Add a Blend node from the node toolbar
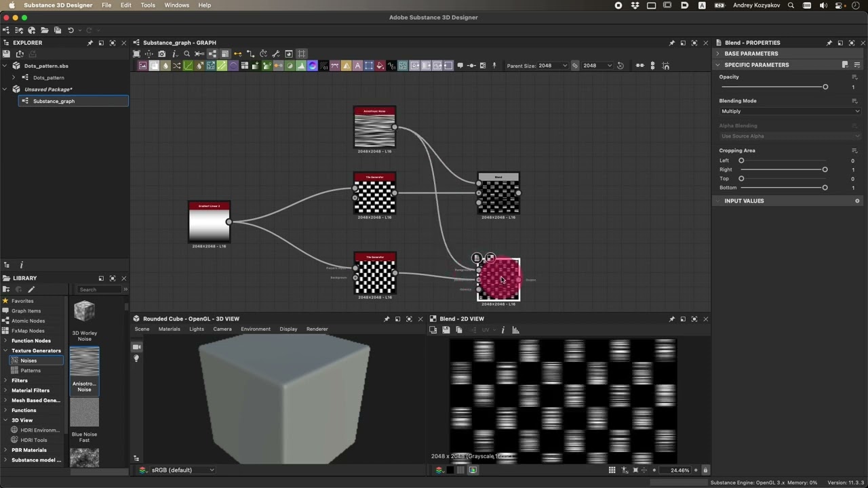The width and height of the screenshot is (868, 488). point(155,66)
